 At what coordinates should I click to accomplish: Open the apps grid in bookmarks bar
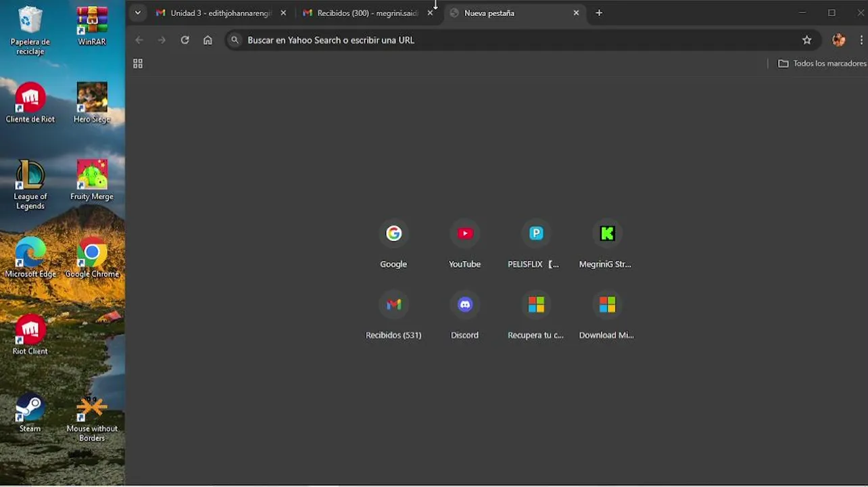coord(138,64)
